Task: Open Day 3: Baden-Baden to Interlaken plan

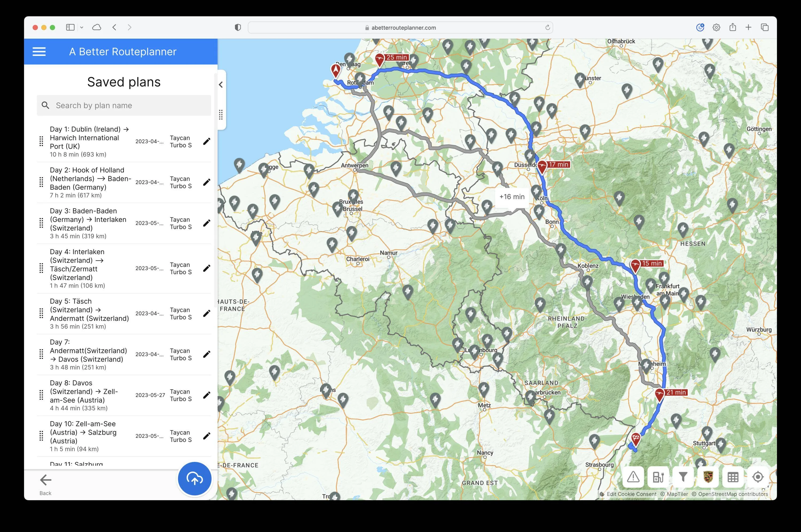Action: pos(124,223)
